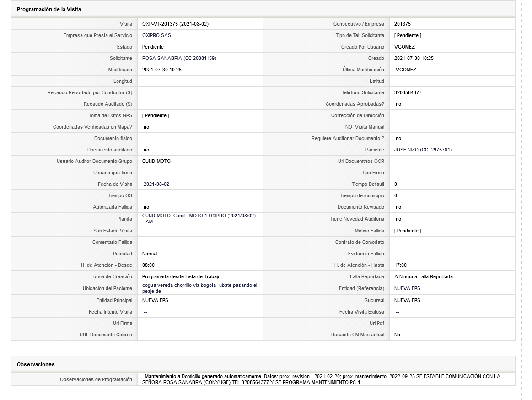The height and width of the screenshot is (400, 532).
Task: Open the CUND-MOTO planilla link
Action: (199, 219)
